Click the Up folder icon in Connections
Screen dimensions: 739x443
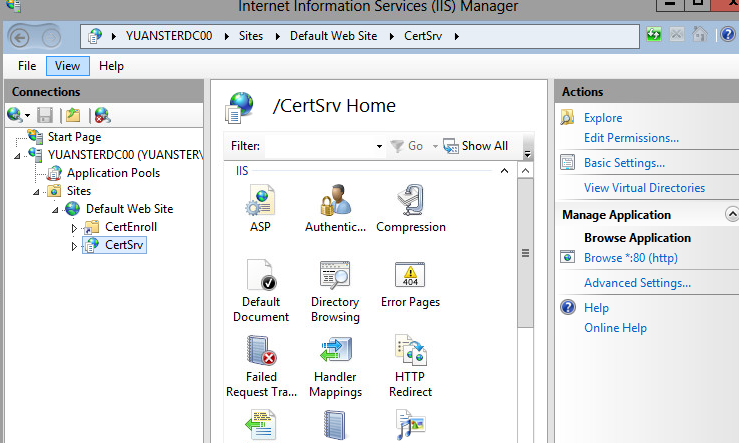(73, 115)
